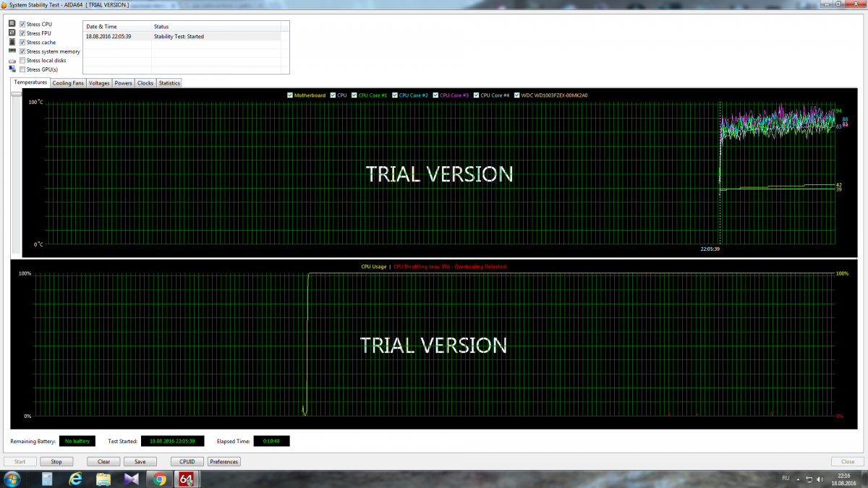Switch to the Clocks tab

(145, 83)
